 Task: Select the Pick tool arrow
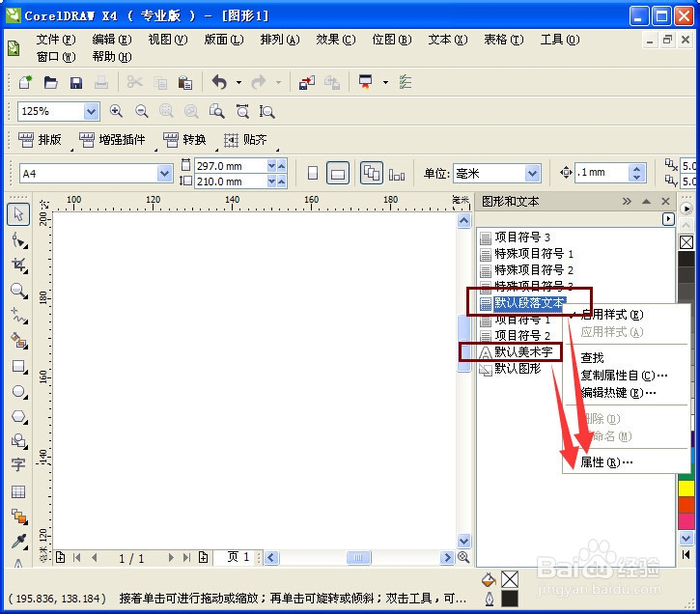tap(18, 214)
